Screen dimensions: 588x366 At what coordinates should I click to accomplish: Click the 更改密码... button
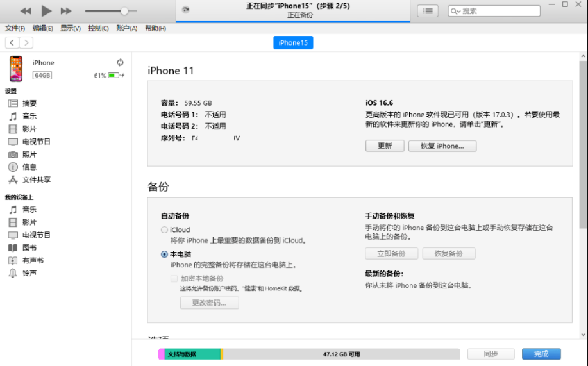click(209, 303)
